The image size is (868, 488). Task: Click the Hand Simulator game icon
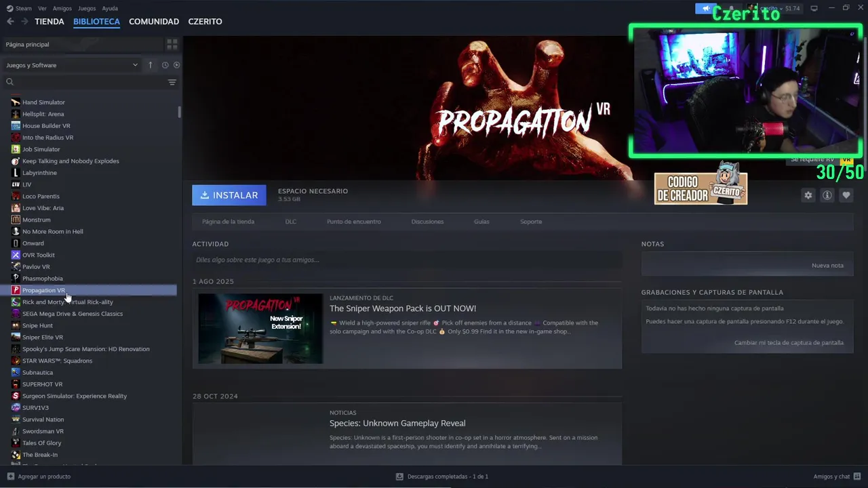click(x=16, y=102)
